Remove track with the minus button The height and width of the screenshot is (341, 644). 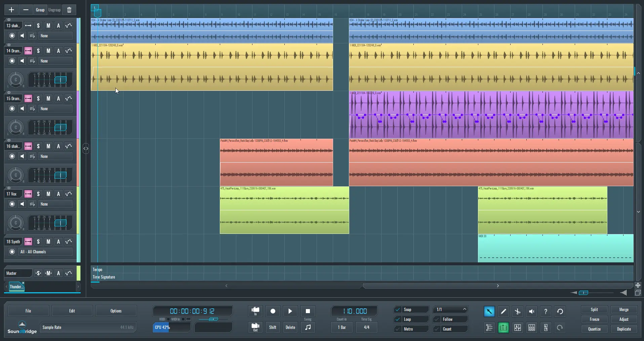point(26,10)
